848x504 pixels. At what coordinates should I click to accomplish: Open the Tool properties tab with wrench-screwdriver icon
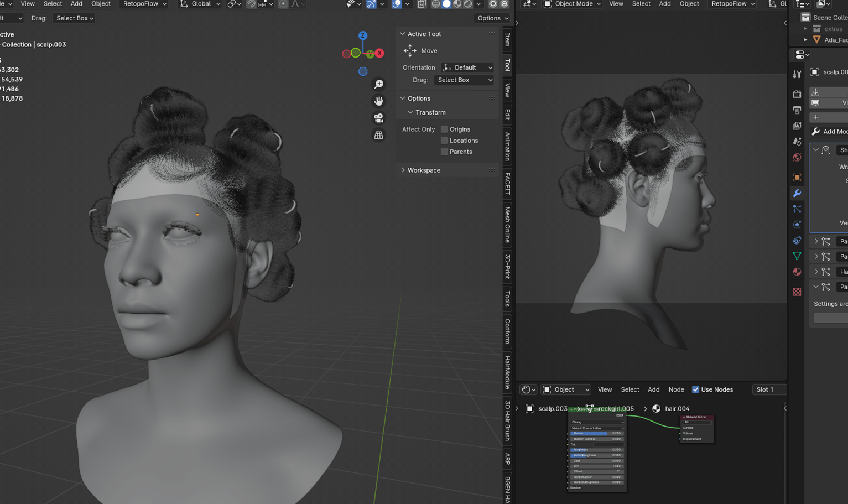click(797, 74)
